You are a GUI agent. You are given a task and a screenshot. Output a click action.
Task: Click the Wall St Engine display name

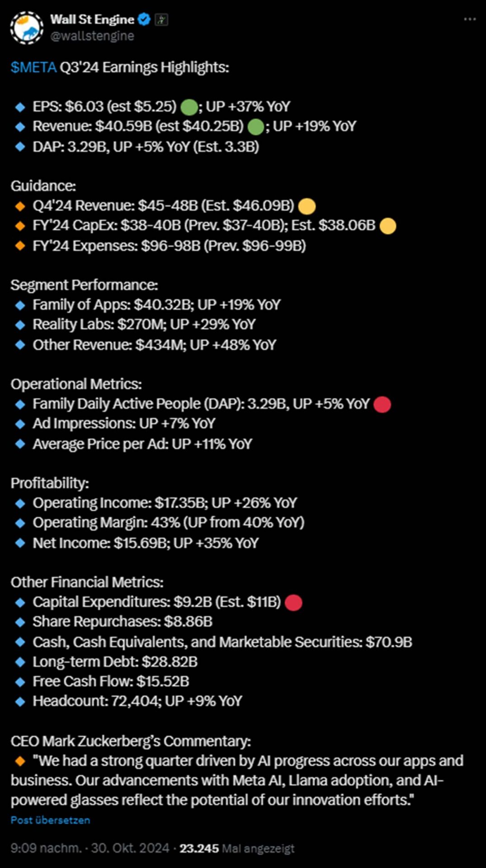coord(92,19)
